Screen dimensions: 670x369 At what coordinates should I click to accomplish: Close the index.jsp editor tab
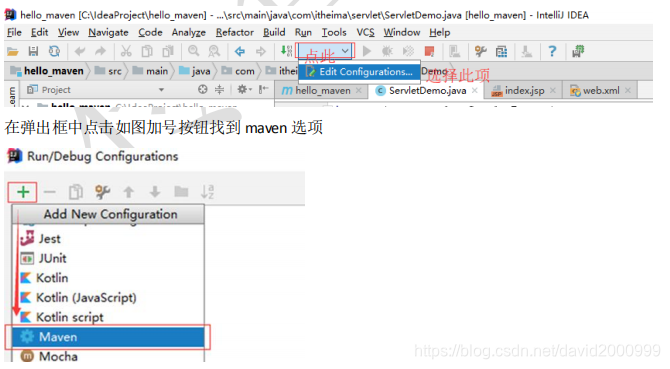[x=552, y=91]
